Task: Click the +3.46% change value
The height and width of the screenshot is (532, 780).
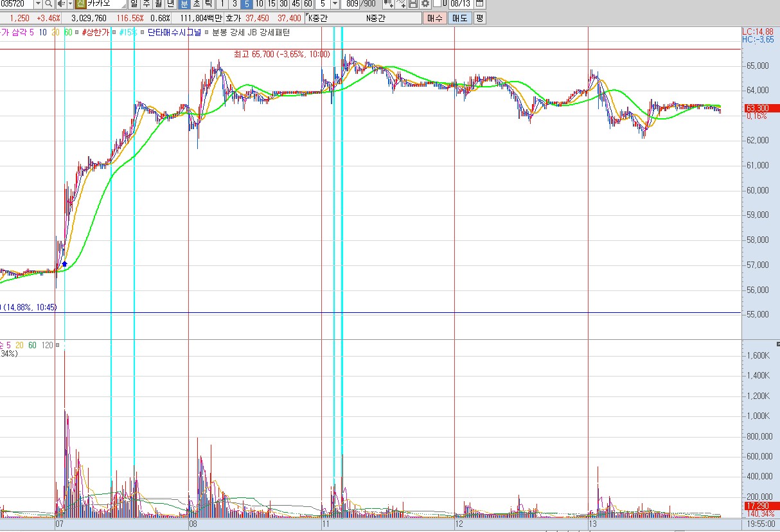Action: click(48, 18)
